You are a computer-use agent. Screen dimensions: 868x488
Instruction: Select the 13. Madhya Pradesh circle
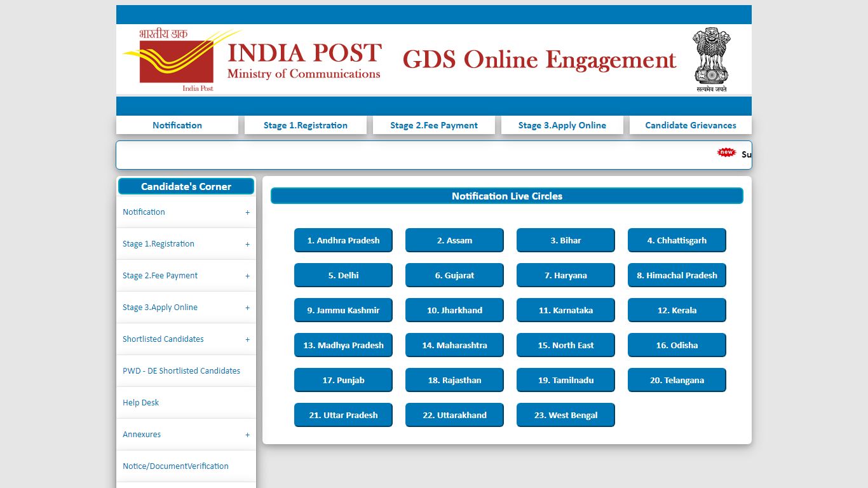click(343, 345)
